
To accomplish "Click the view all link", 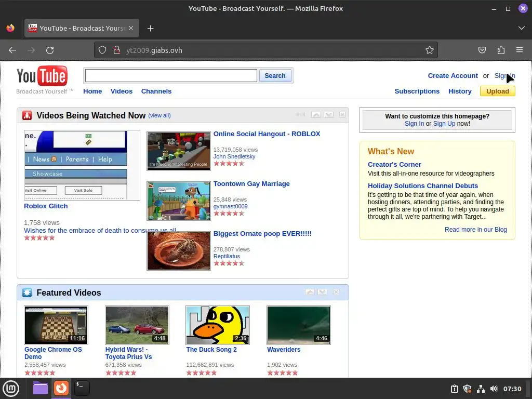I will pyautogui.click(x=159, y=115).
